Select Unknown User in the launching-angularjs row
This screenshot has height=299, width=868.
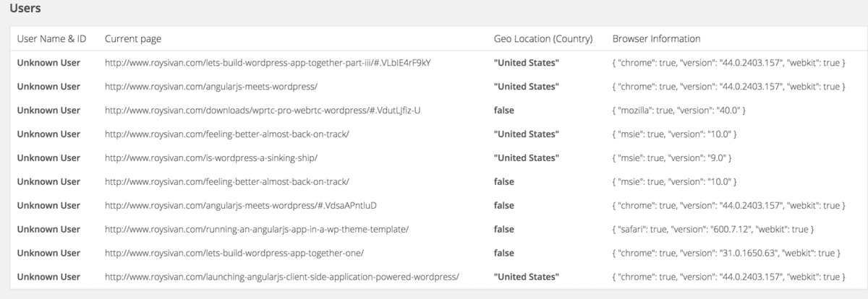(48, 277)
